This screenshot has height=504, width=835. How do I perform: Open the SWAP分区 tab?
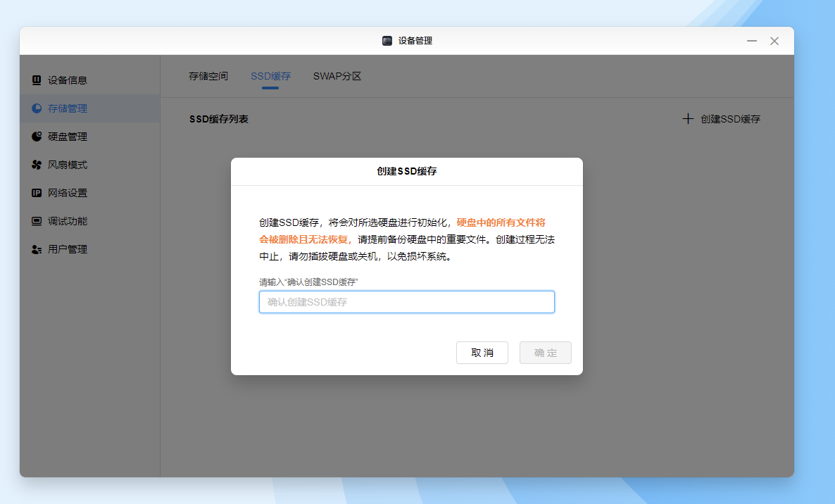[337, 76]
